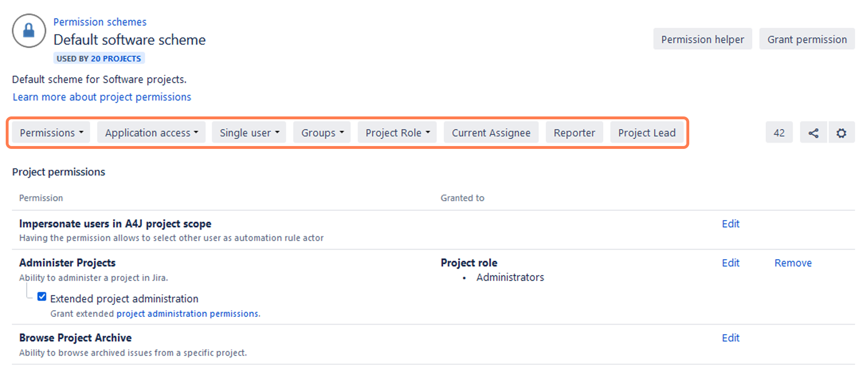
Task: Open the Project Role dropdown
Action: coord(397,133)
